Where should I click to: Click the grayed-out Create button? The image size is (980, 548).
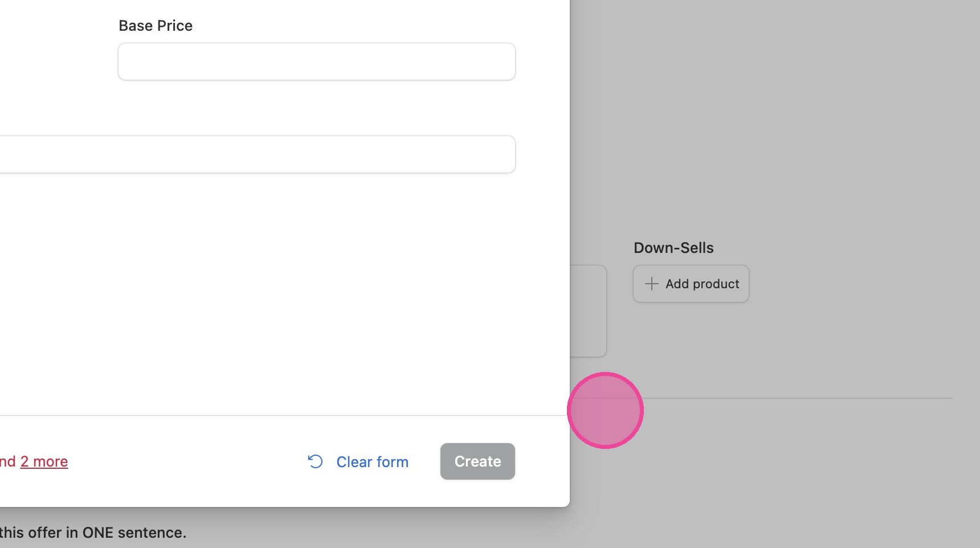[x=477, y=461]
